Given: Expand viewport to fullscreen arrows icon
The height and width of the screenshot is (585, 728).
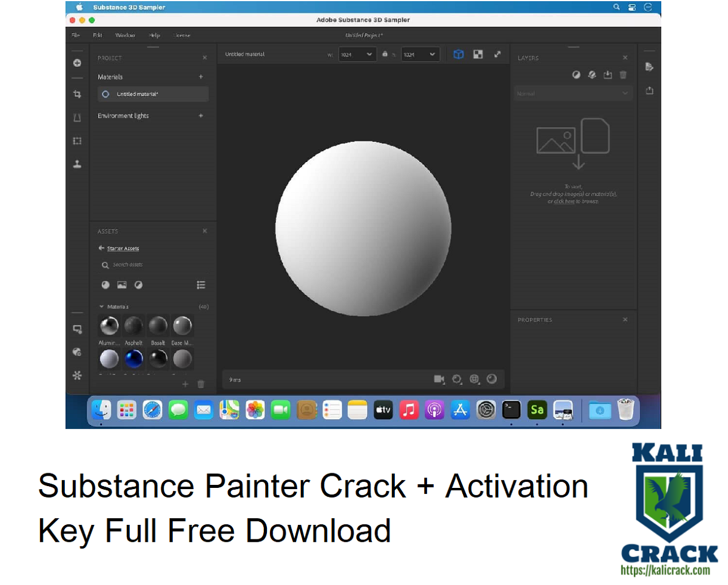Looking at the screenshot, I should [x=497, y=54].
